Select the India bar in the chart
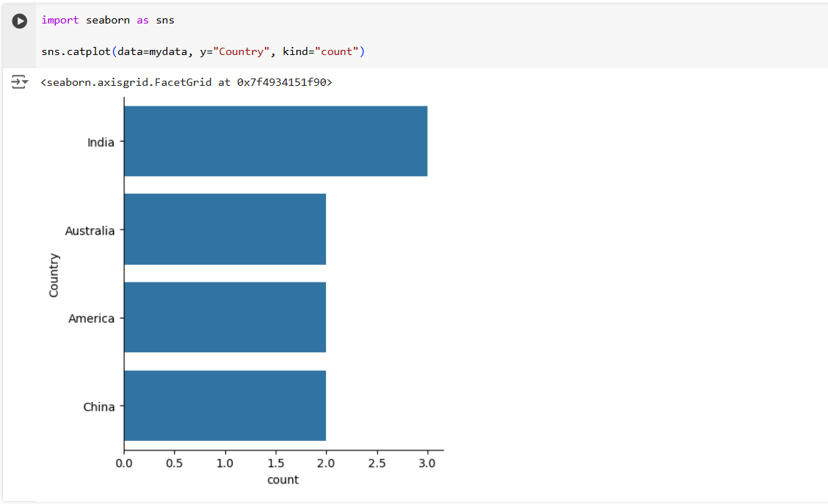Viewport: 828px width, 504px height. (x=275, y=141)
